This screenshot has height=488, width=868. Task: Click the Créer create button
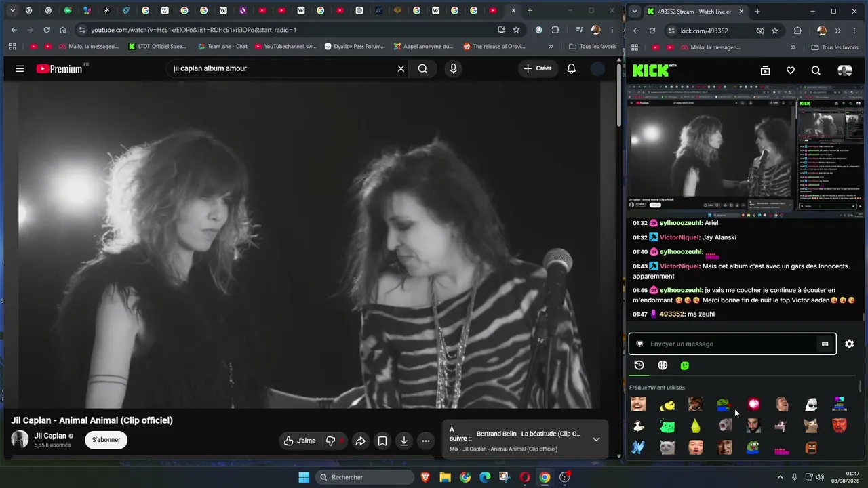pos(537,68)
